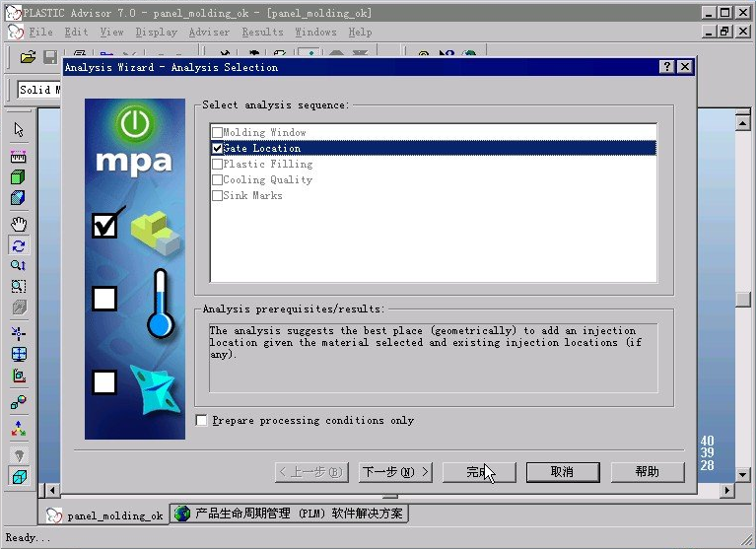Click the horizontal scrollbar left arrow
Screen dimensions: 756x549
coord(51,491)
